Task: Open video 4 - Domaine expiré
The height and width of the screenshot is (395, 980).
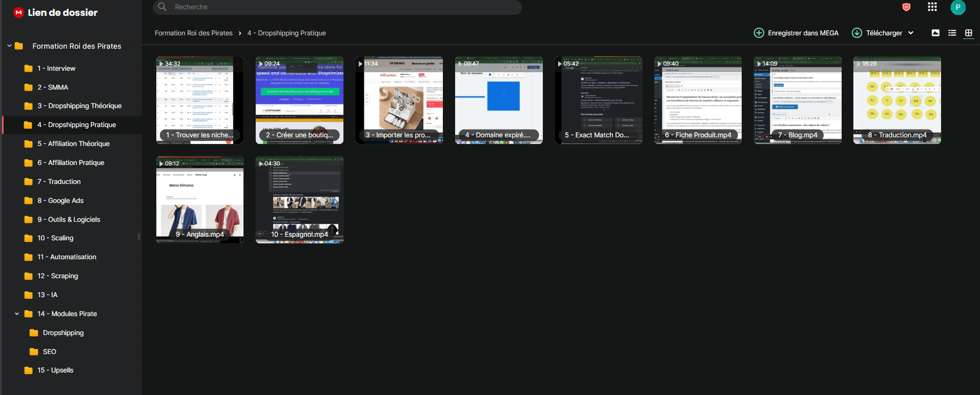Action: point(499,100)
